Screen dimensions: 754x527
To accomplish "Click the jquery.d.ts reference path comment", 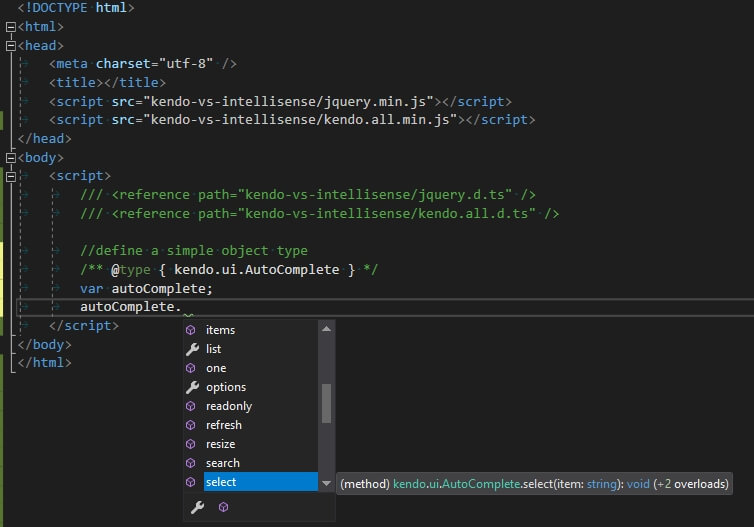I will tap(308, 195).
